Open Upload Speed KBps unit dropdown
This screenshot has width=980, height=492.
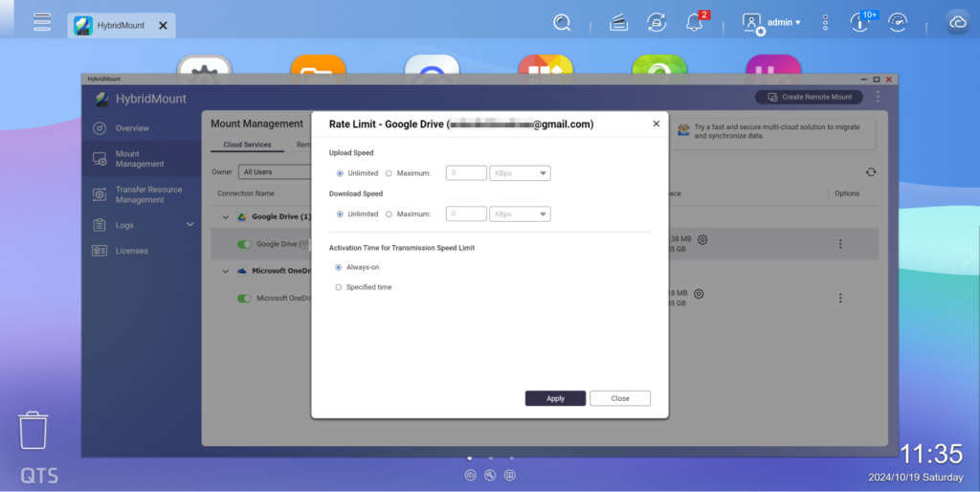click(x=520, y=173)
